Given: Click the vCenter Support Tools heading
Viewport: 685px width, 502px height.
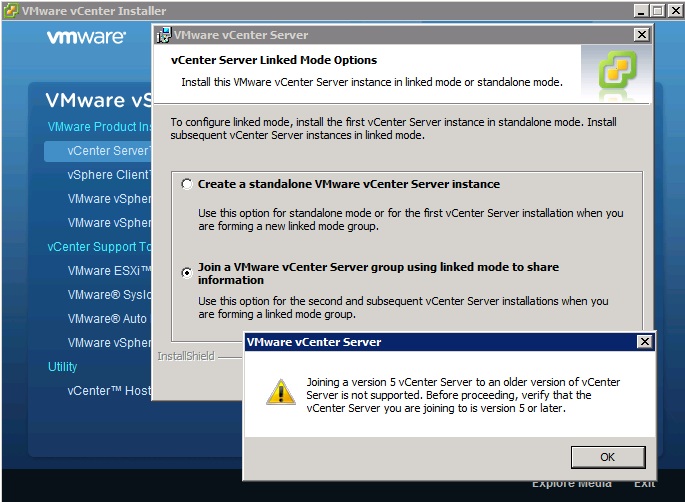Looking at the screenshot, I should pos(99,247).
